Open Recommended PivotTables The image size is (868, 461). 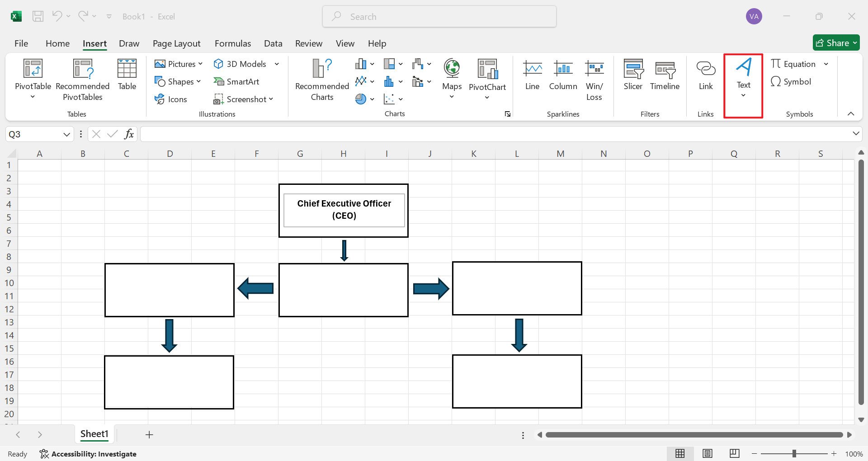tap(83, 80)
